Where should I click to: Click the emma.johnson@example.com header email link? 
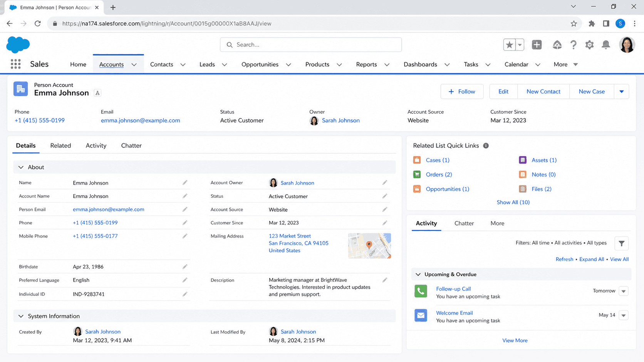(140, 120)
